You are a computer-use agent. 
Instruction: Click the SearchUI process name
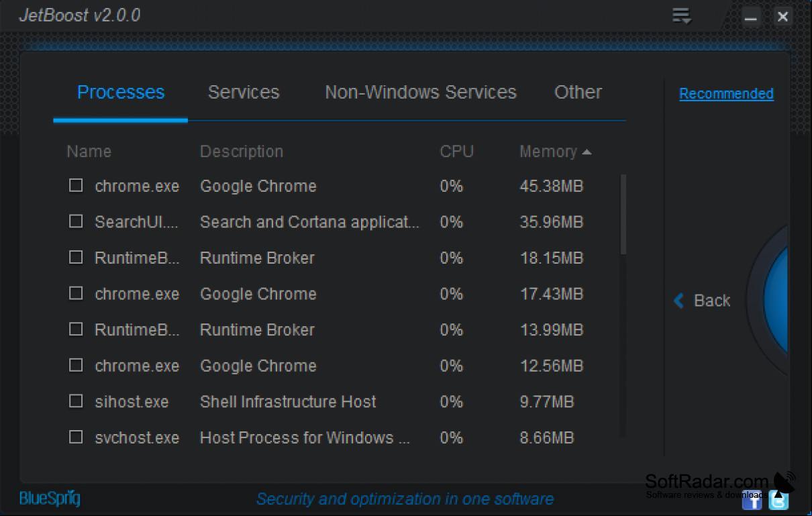click(137, 222)
